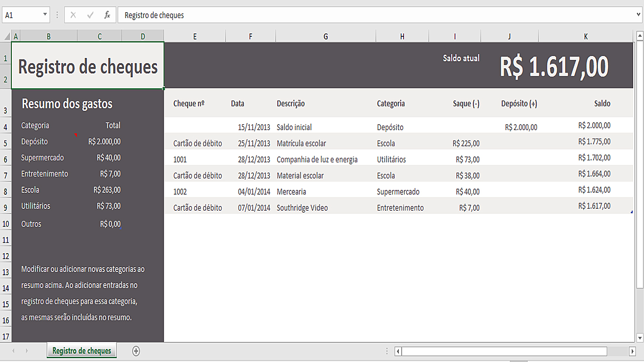Click the Supermercado category in summary panel
Image resolution: width=644 pixels, height=362 pixels.
click(42, 157)
